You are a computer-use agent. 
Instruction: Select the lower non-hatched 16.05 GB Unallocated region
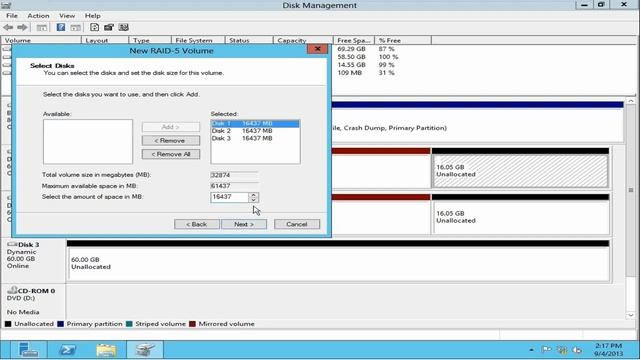(520, 218)
